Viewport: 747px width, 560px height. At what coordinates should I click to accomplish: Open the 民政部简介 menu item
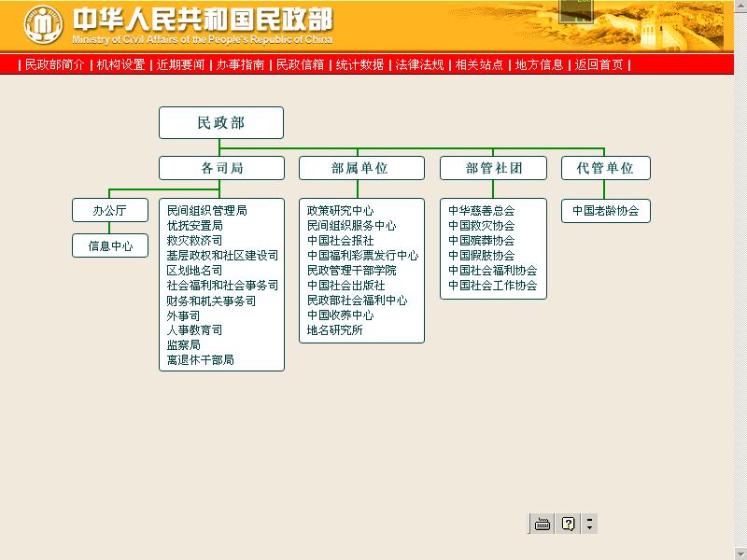[x=55, y=64]
